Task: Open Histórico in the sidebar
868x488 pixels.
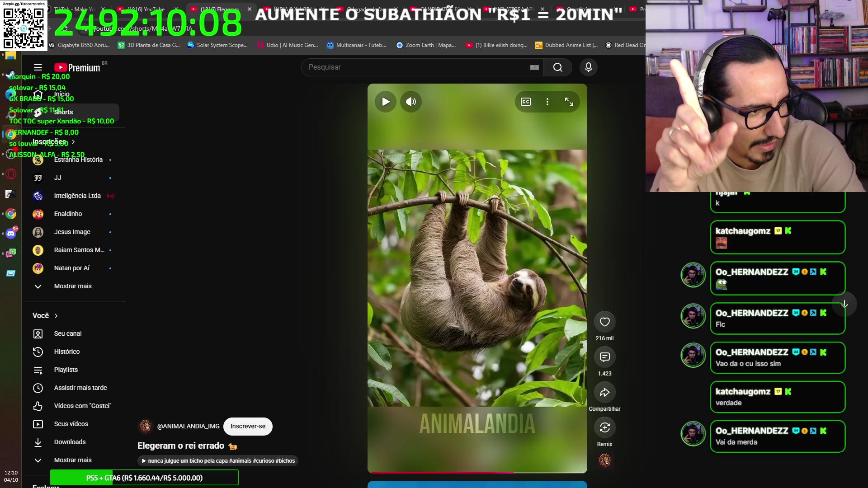Action: coord(72,352)
